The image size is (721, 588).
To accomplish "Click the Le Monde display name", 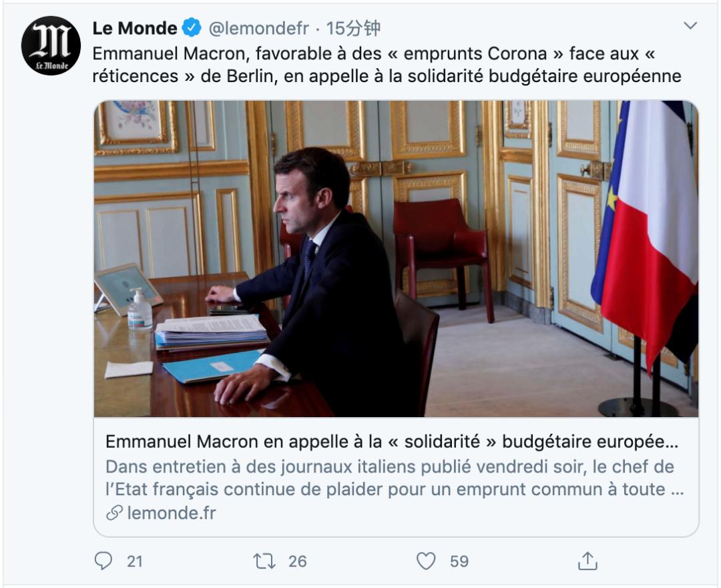I will tap(135, 28).
